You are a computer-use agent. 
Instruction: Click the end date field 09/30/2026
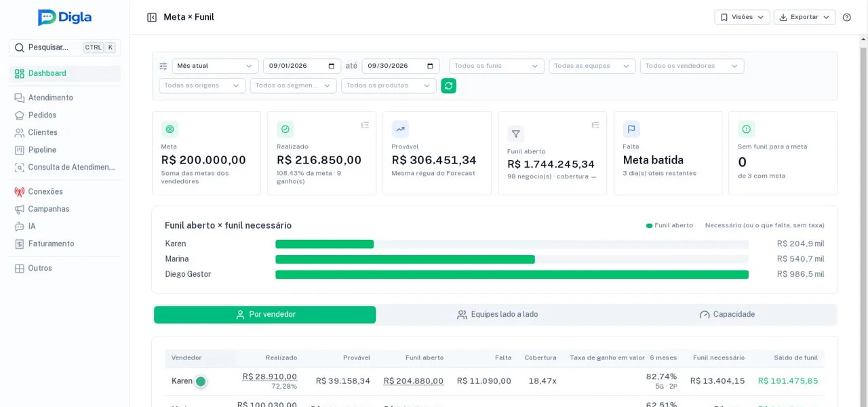coord(401,66)
